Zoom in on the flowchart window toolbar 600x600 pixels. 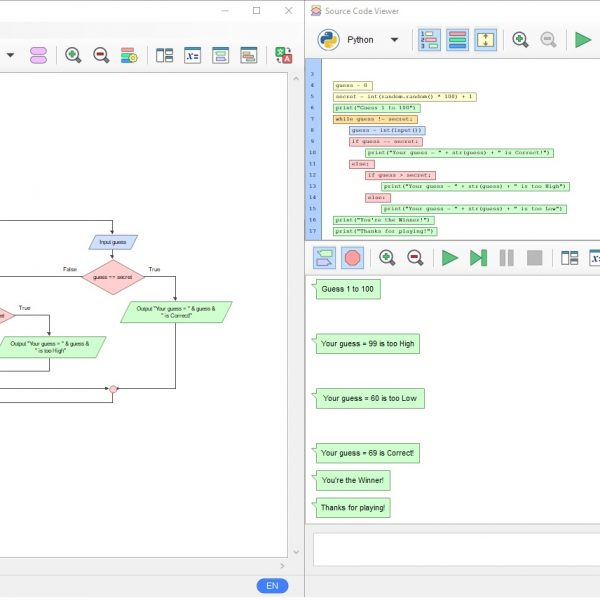click(x=73, y=55)
